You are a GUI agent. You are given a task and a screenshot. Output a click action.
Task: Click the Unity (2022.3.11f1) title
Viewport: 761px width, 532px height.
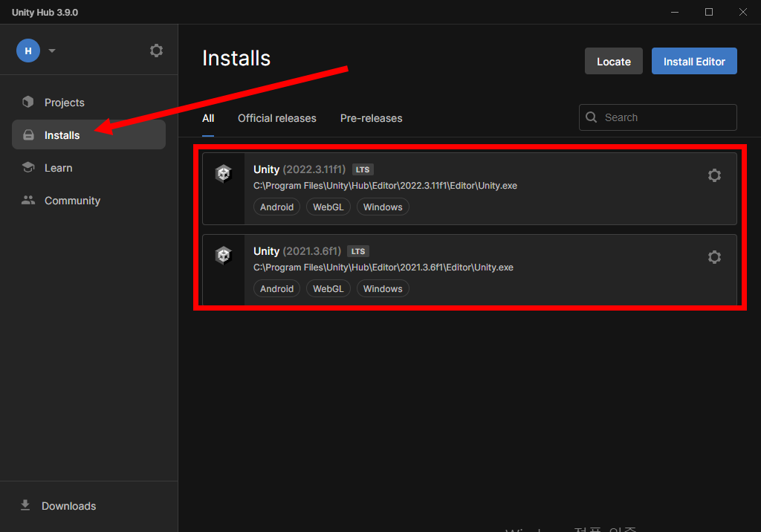299,169
